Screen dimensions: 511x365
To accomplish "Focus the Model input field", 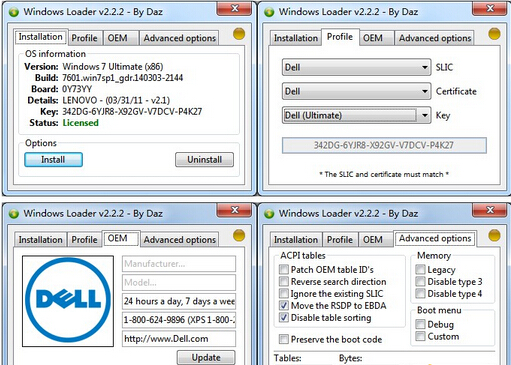I will point(179,283).
